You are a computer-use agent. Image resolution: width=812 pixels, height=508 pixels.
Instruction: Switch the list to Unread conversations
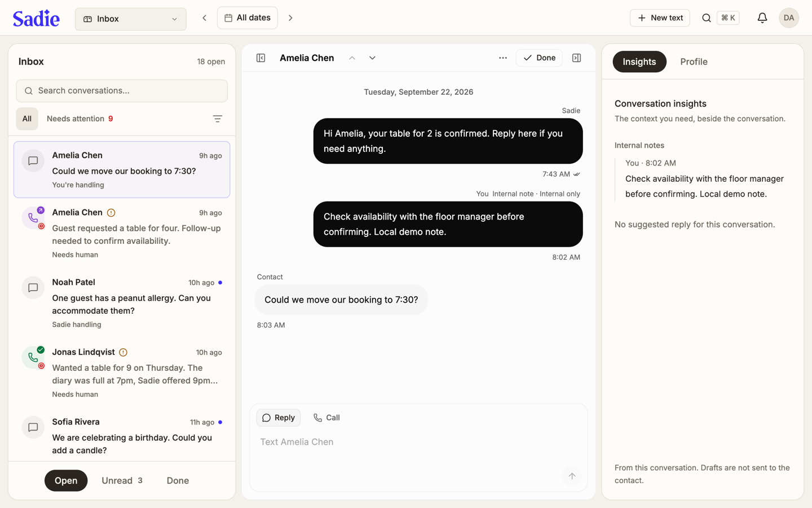pyautogui.click(x=122, y=480)
